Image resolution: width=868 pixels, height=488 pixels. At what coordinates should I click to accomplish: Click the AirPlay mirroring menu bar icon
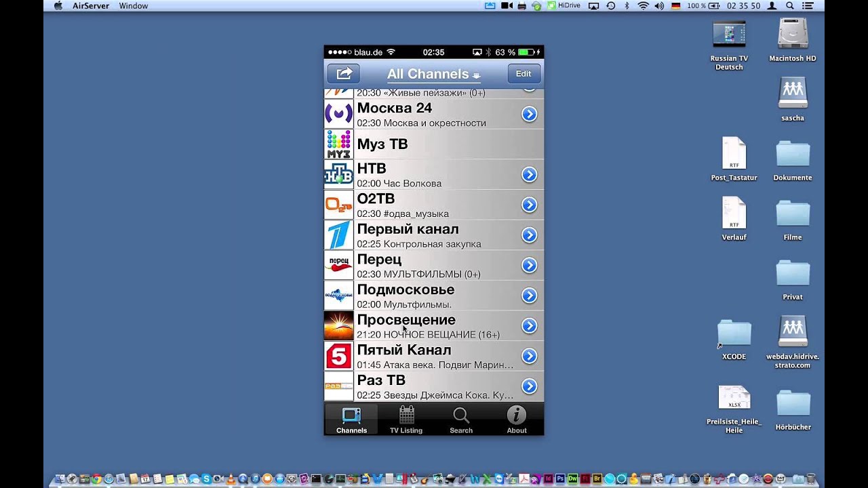pyautogui.click(x=594, y=5)
